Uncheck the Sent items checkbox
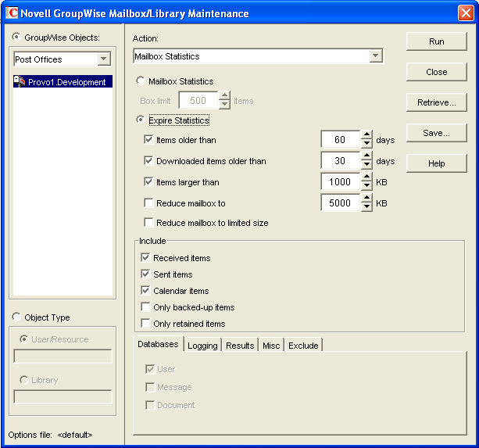Screen dimensions: 479x448 coord(145,274)
